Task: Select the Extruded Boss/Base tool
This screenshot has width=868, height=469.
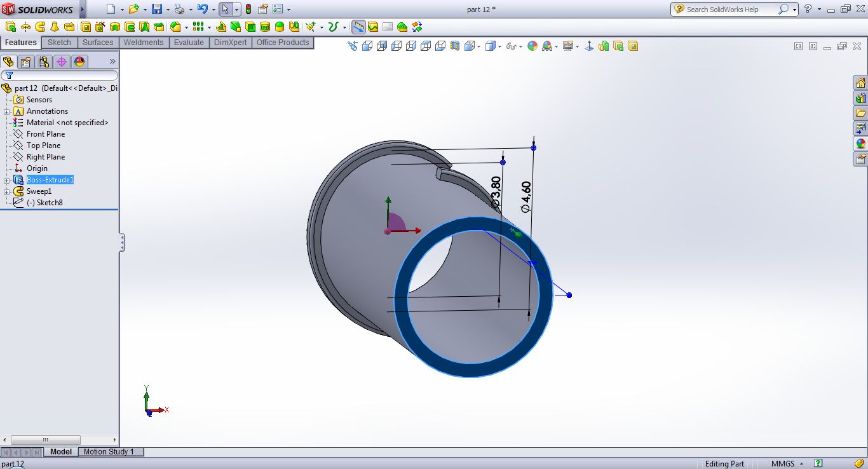Action: click(11, 27)
